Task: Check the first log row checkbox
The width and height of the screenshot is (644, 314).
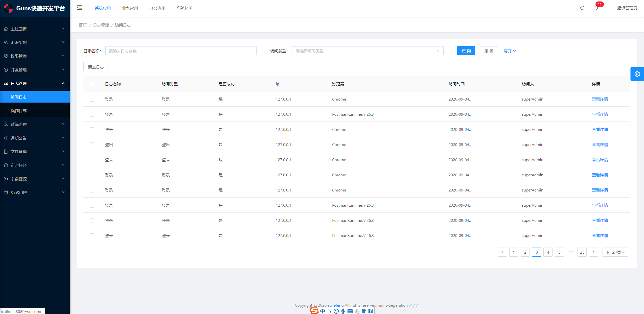Action: pos(92,99)
